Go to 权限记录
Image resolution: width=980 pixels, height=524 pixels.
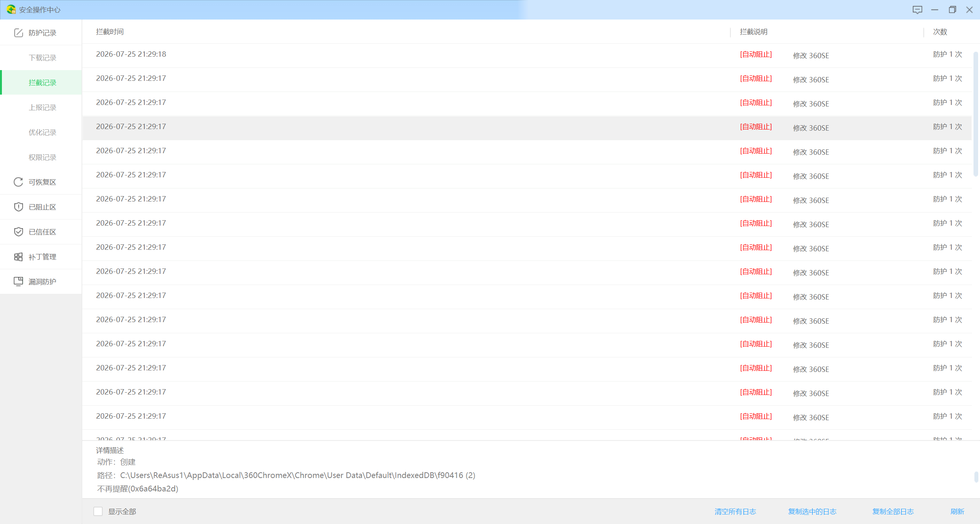(41, 157)
